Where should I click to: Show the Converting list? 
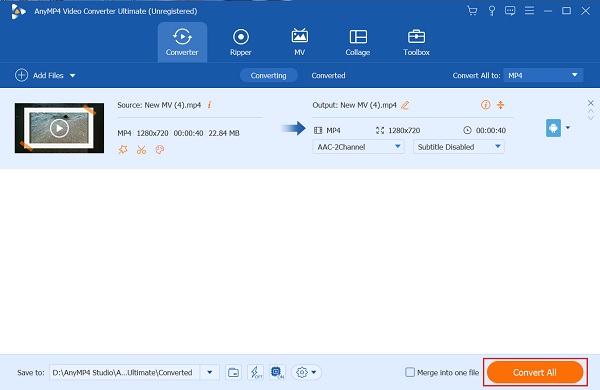(x=269, y=75)
